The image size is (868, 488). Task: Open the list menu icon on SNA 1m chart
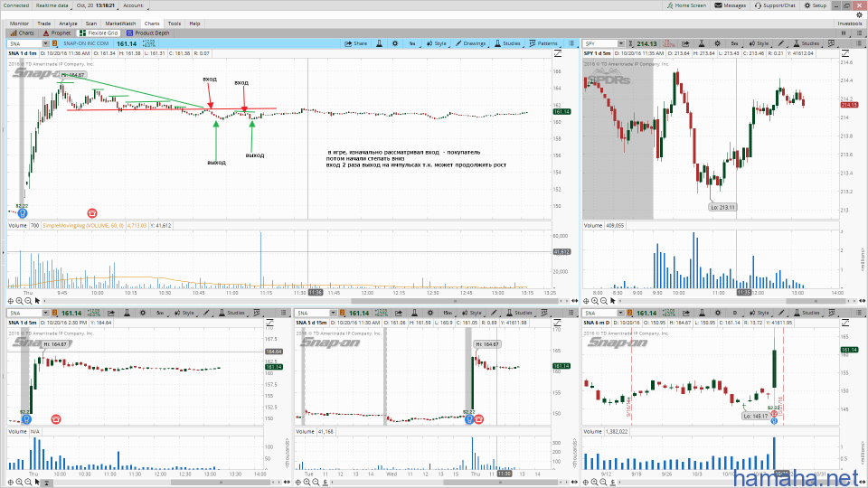coord(571,43)
